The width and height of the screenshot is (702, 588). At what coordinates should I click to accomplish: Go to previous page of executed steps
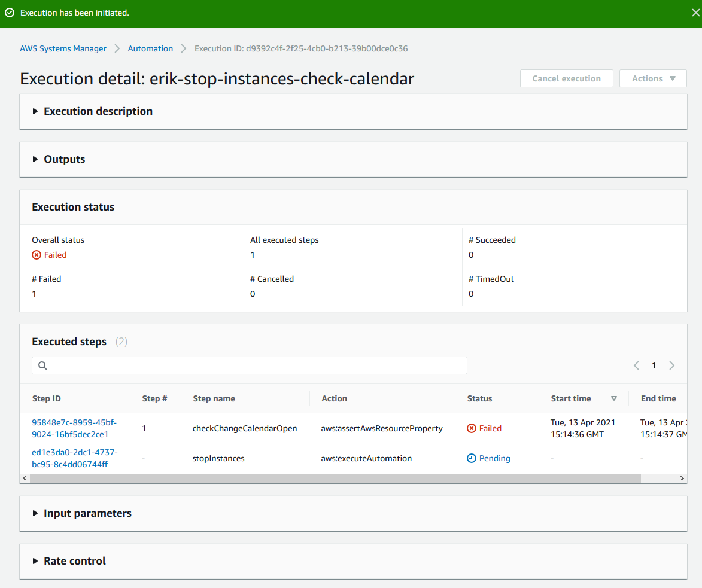tap(636, 365)
